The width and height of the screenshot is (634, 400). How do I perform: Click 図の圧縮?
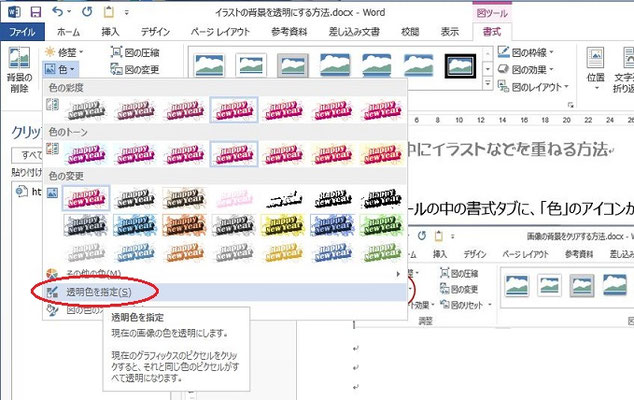coord(135,52)
